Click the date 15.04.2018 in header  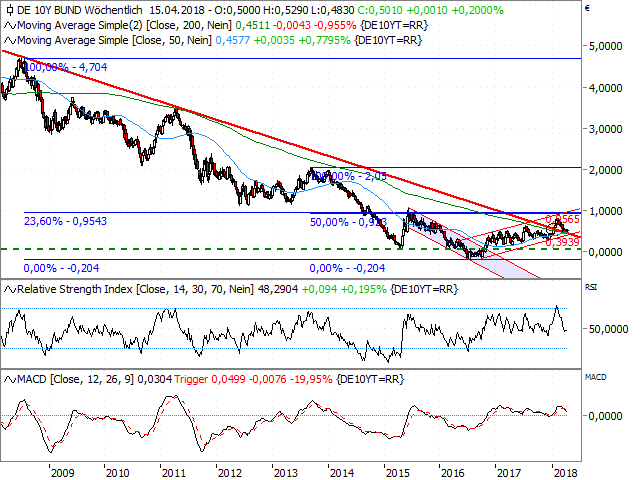click(177, 10)
